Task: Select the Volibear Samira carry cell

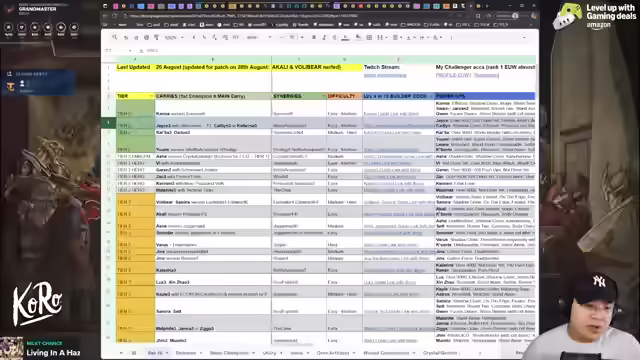Action: pos(213,199)
